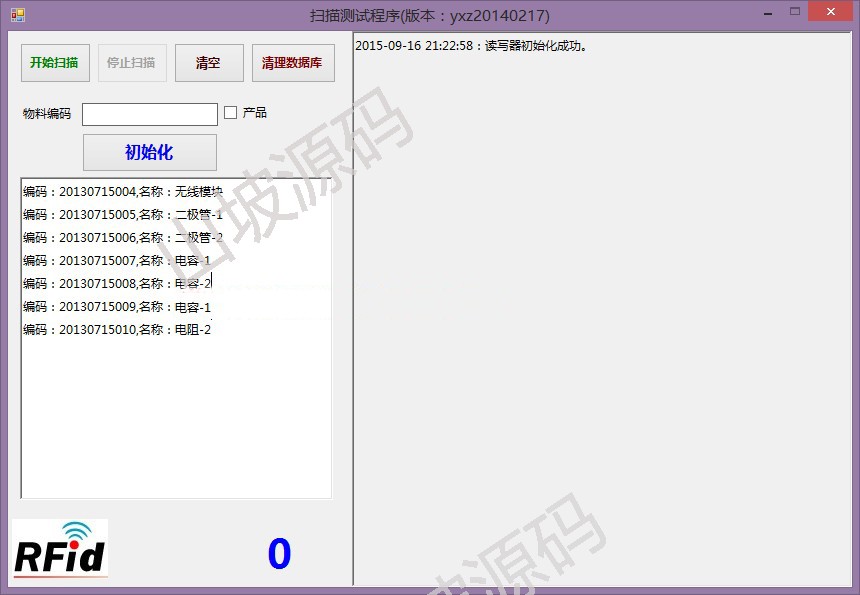
Task: Close the scan test program window
Action: 832,12
